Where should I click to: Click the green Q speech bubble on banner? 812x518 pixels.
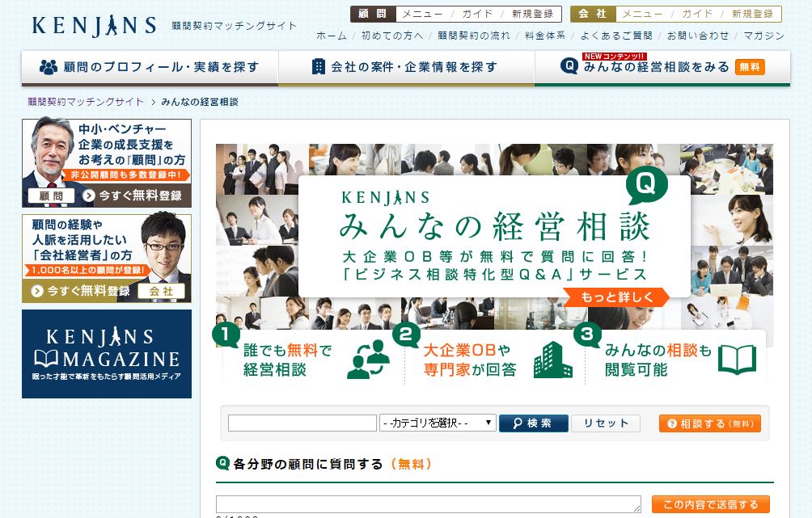coord(647,184)
